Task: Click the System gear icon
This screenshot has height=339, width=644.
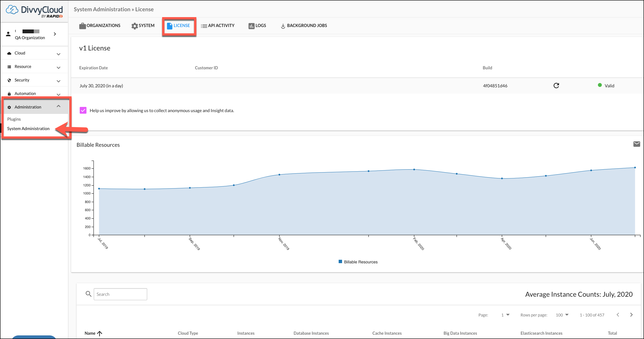Action: click(134, 26)
